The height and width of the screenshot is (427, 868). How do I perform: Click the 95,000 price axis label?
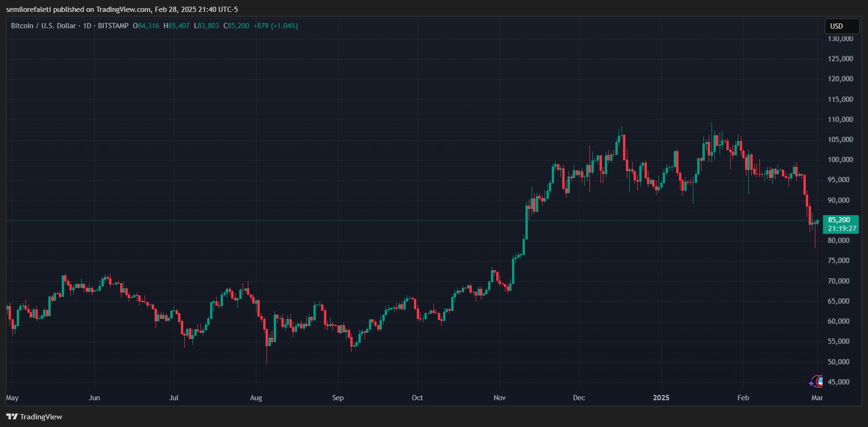839,180
